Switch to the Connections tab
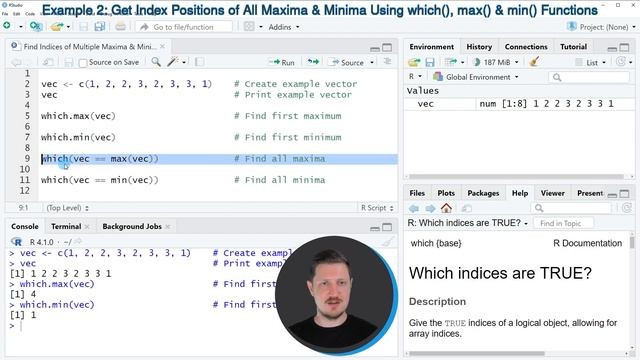Screen dimensions: 640x360 coord(526,47)
